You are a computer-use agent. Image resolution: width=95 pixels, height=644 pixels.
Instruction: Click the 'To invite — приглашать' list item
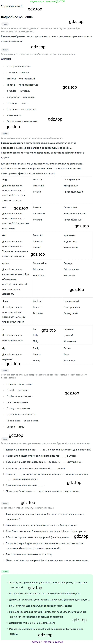coord(20,384)
